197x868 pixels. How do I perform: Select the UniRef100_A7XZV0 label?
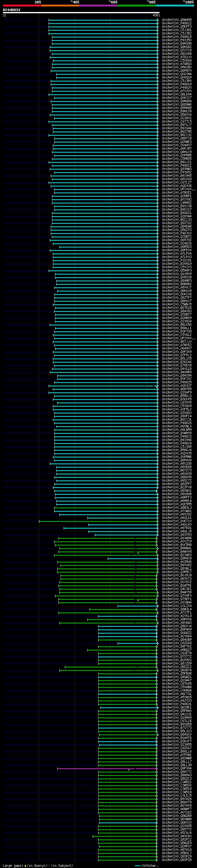pyautogui.click(x=176, y=91)
